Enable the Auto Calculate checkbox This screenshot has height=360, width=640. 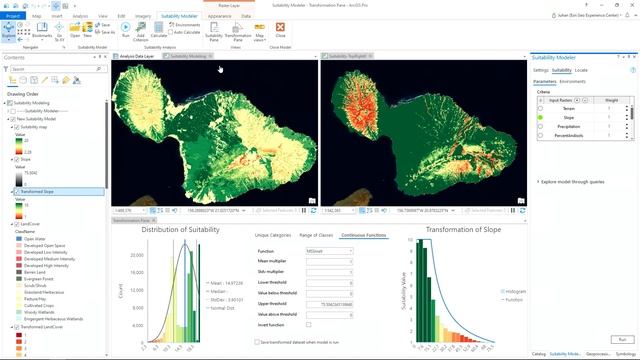[x=171, y=32]
